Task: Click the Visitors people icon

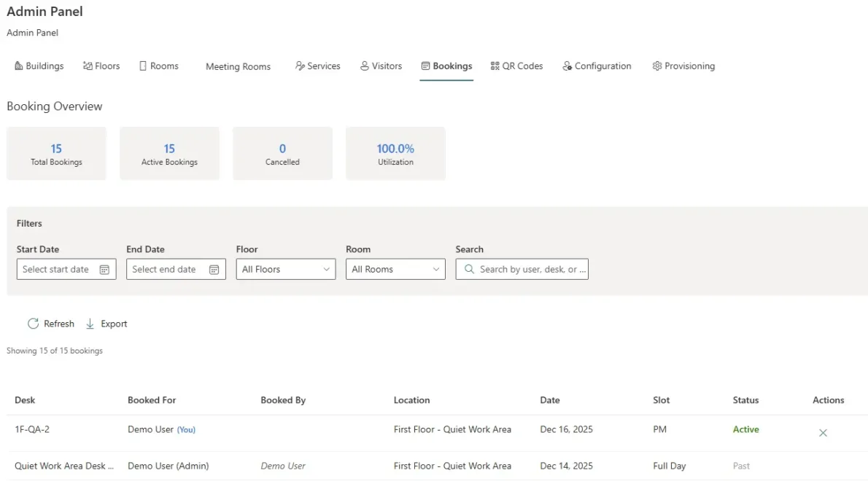Action: [x=365, y=66]
